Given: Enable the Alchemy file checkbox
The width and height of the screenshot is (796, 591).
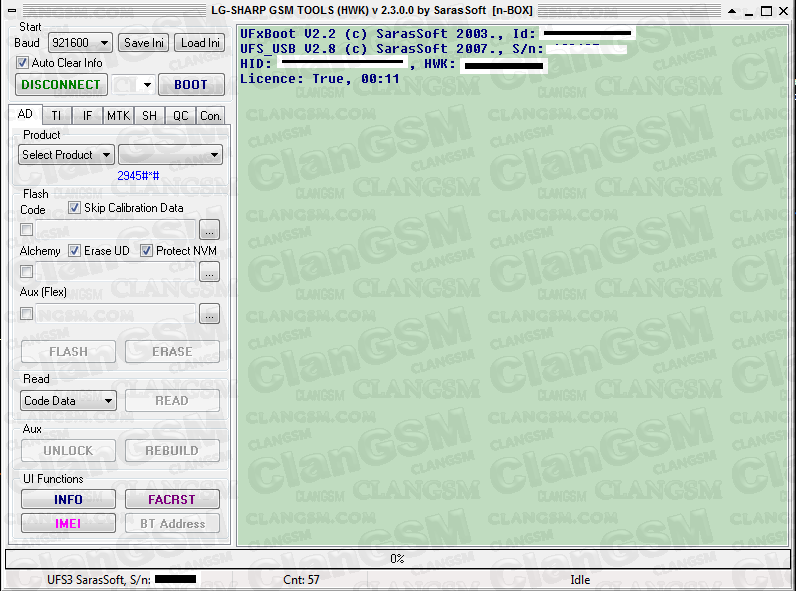Looking at the screenshot, I should pyautogui.click(x=26, y=272).
